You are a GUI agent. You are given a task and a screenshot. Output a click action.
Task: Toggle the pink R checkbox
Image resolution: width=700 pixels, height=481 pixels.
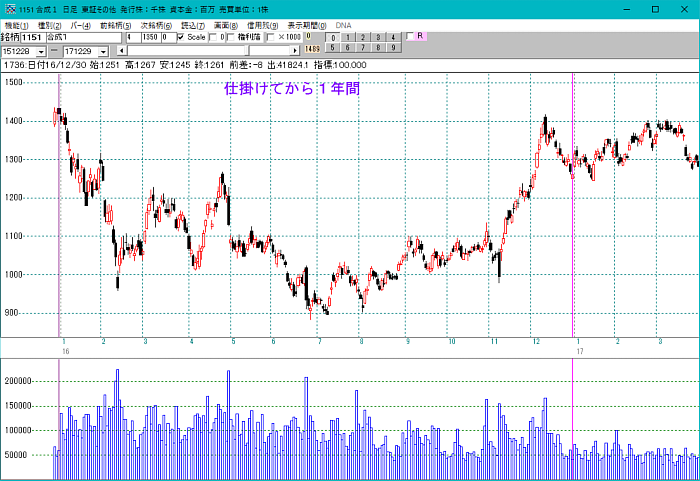(x=410, y=36)
